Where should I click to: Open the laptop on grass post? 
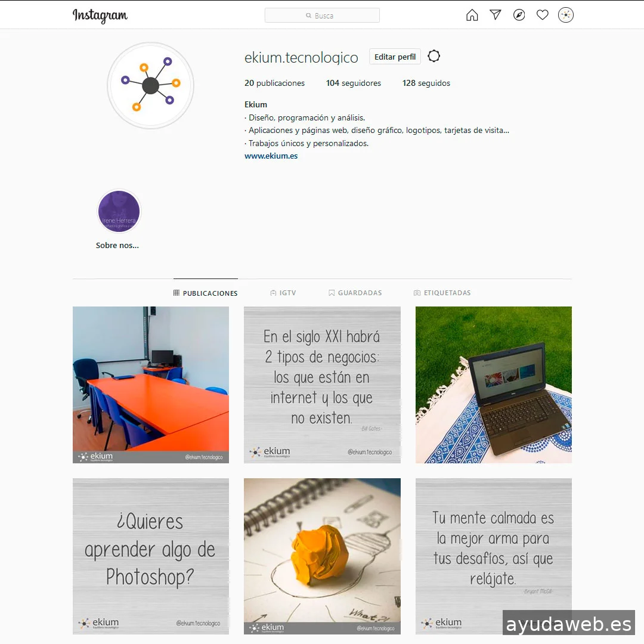[494, 385]
